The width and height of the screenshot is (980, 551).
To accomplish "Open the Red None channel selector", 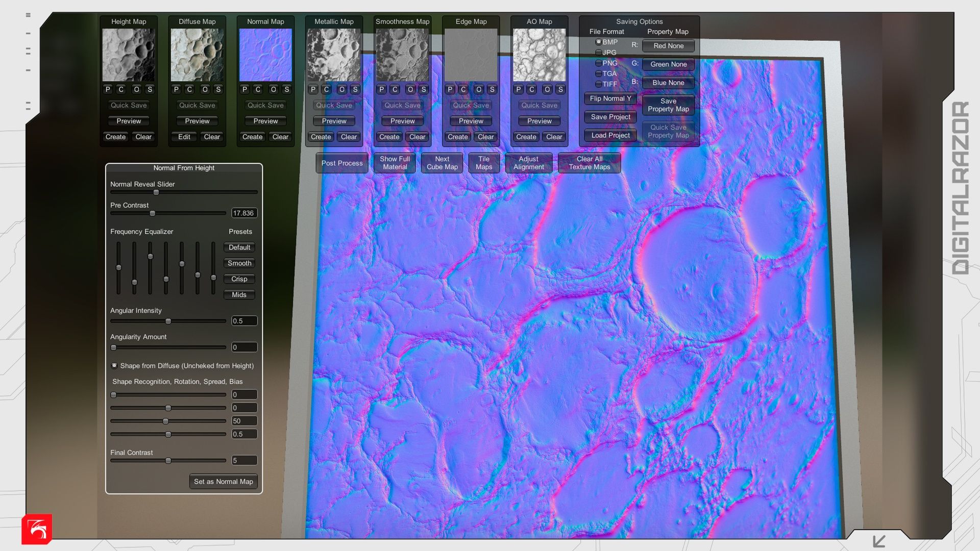I will pyautogui.click(x=668, y=46).
